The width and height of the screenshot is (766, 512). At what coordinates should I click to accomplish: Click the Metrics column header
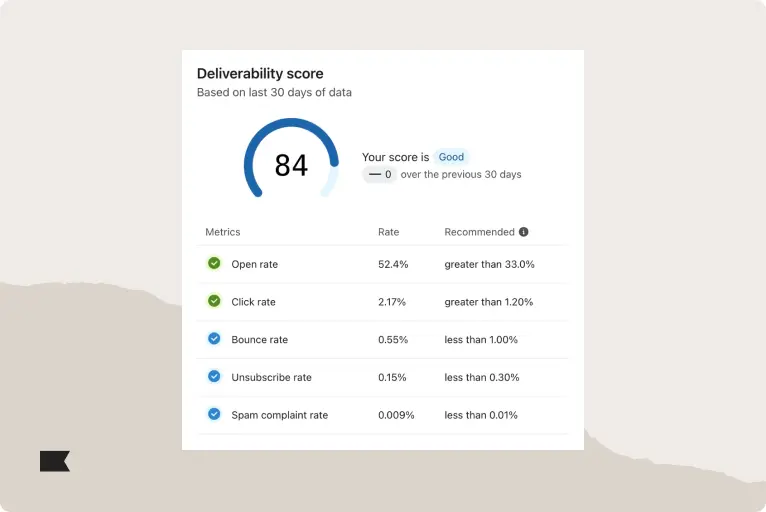223,232
